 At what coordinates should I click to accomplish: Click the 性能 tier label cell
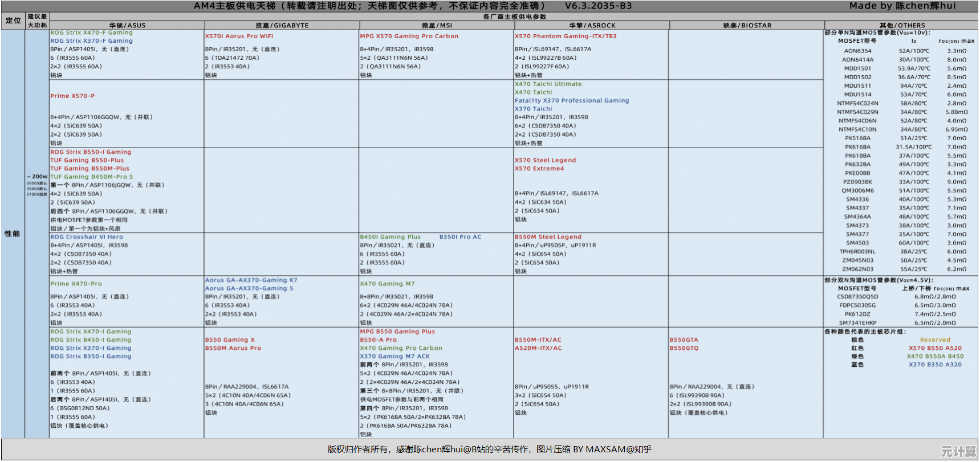[x=13, y=234]
